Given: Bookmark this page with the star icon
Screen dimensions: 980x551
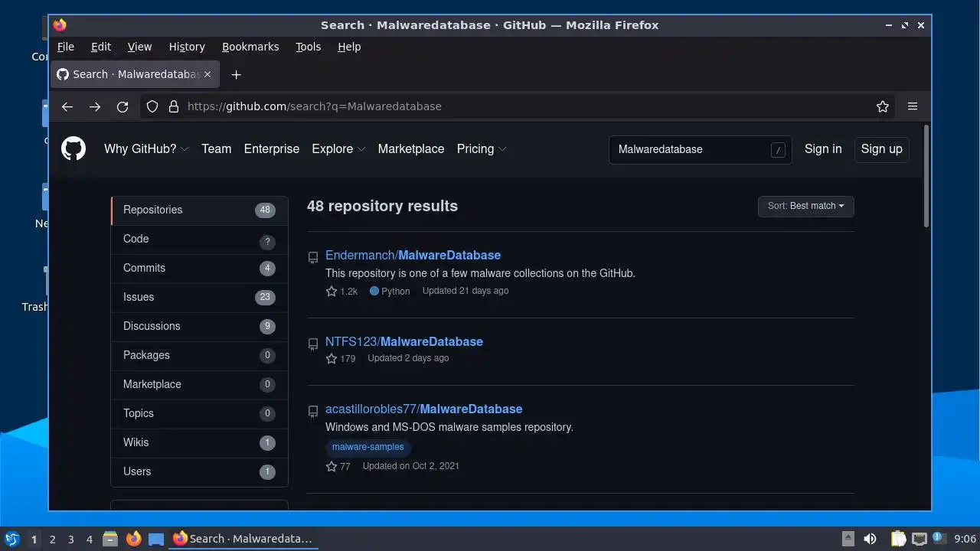Looking at the screenshot, I should (883, 106).
